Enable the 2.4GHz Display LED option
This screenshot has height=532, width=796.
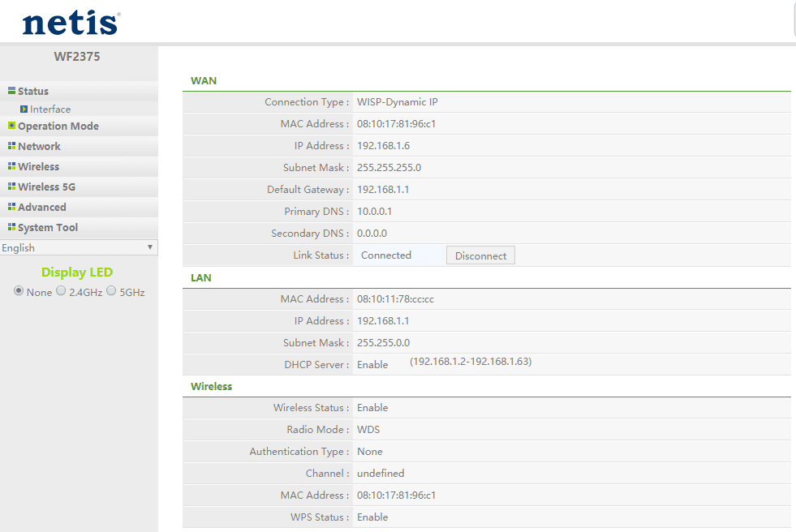[60, 291]
